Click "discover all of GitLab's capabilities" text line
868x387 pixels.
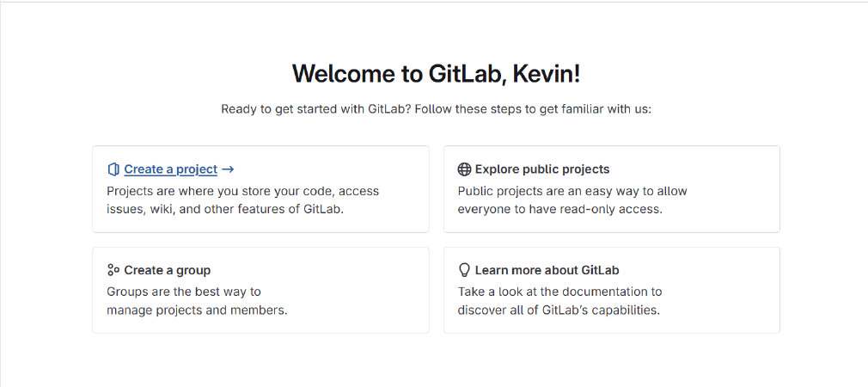(558, 310)
